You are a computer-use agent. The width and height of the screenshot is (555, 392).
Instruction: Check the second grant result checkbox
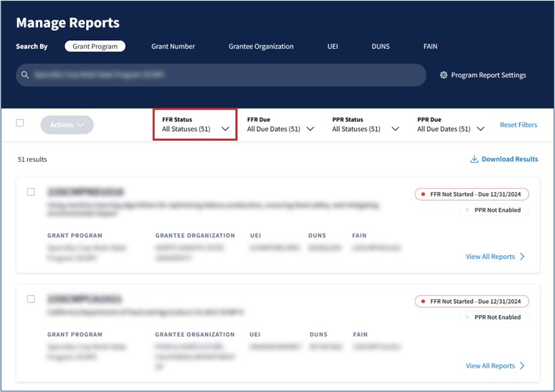point(31,299)
